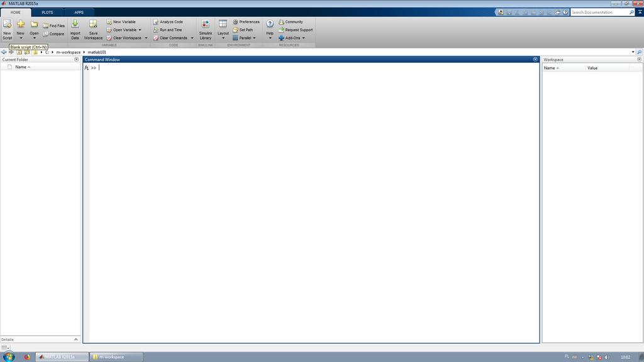Sort Workspace by Value column
Image resolution: width=644 pixels, height=362 pixels.
(592, 68)
